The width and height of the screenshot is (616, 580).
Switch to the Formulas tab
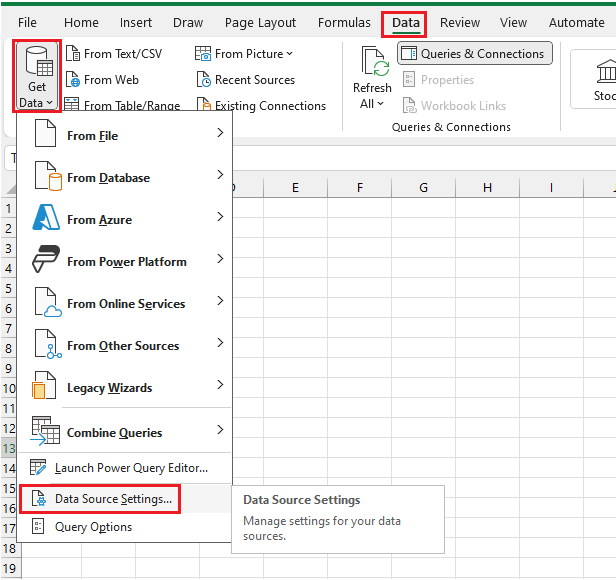pyautogui.click(x=344, y=22)
